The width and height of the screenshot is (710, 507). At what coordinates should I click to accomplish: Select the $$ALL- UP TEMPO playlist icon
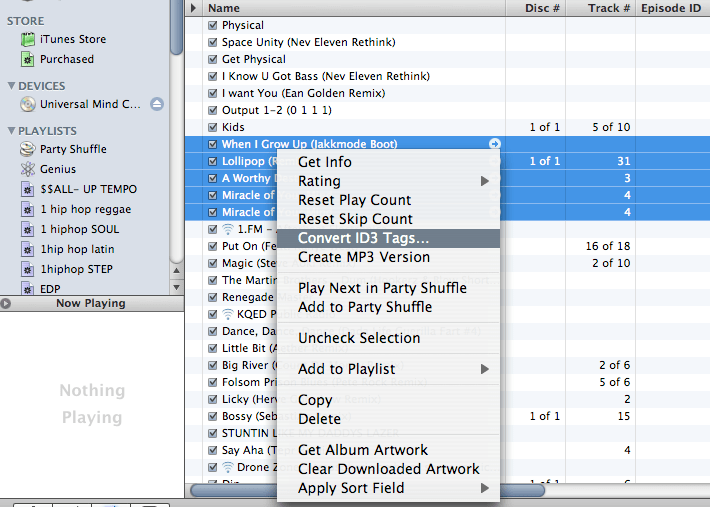pyautogui.click(x=28, y=189)
